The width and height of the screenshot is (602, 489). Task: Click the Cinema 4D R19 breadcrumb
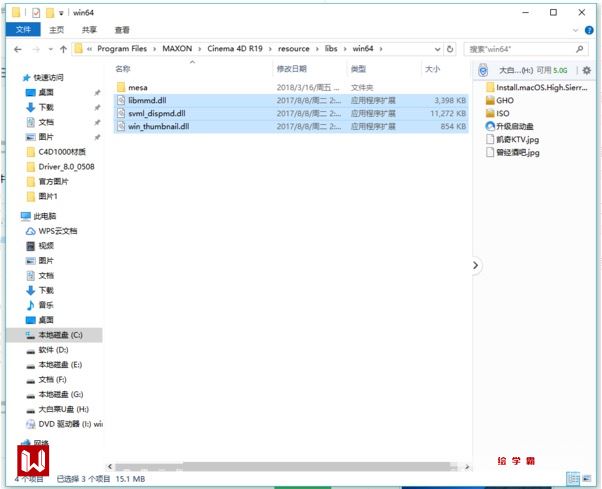click(x=235, y=49)
